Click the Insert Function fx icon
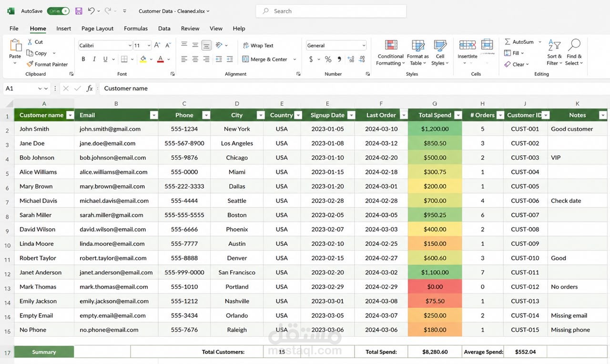 pos(90,88)
